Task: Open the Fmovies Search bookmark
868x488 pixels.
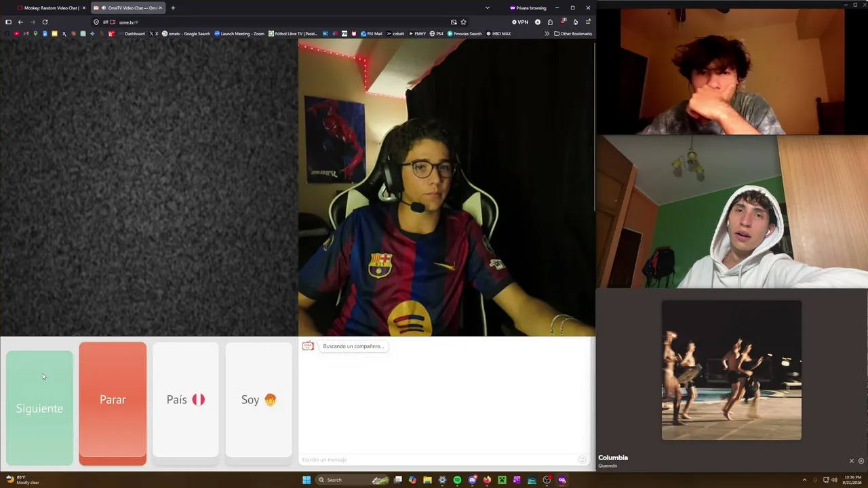Action: 465,34
